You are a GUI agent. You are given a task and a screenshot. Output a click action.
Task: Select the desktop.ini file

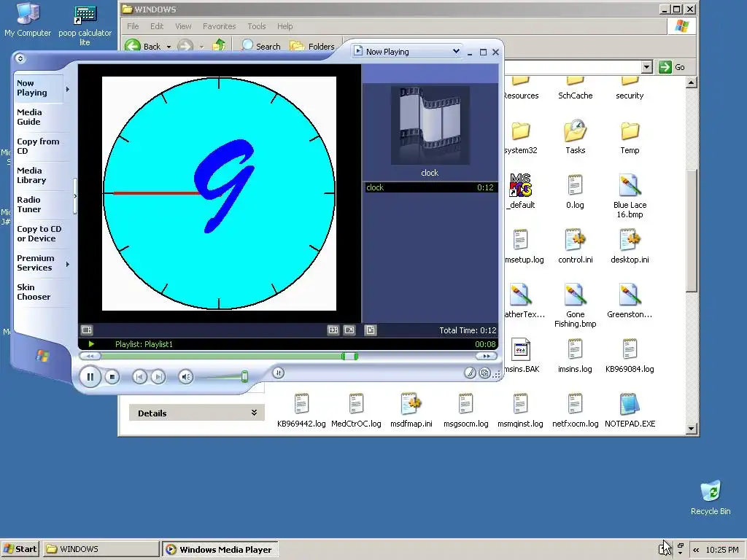630,246
